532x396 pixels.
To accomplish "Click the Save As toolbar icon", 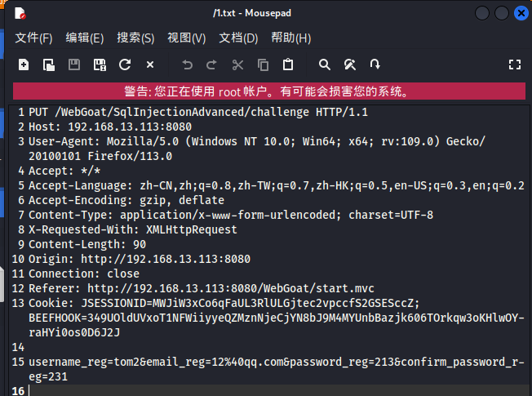I will tap(100, 65).
